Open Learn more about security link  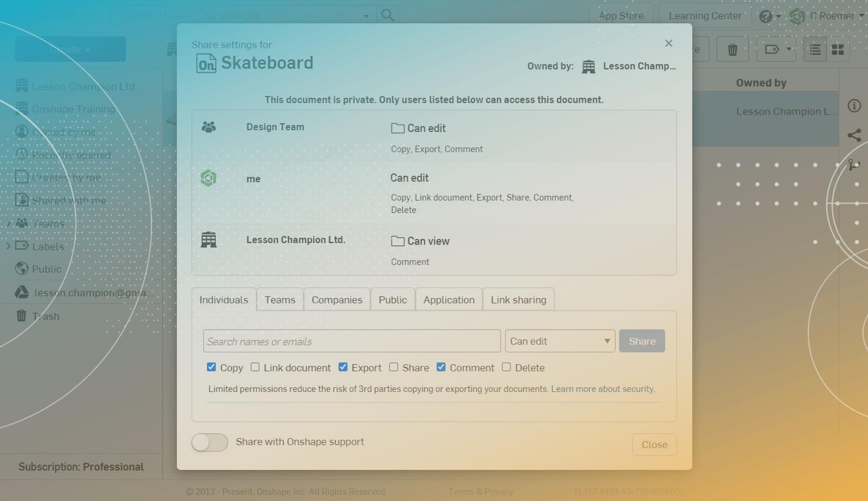(x=603, y=389)
